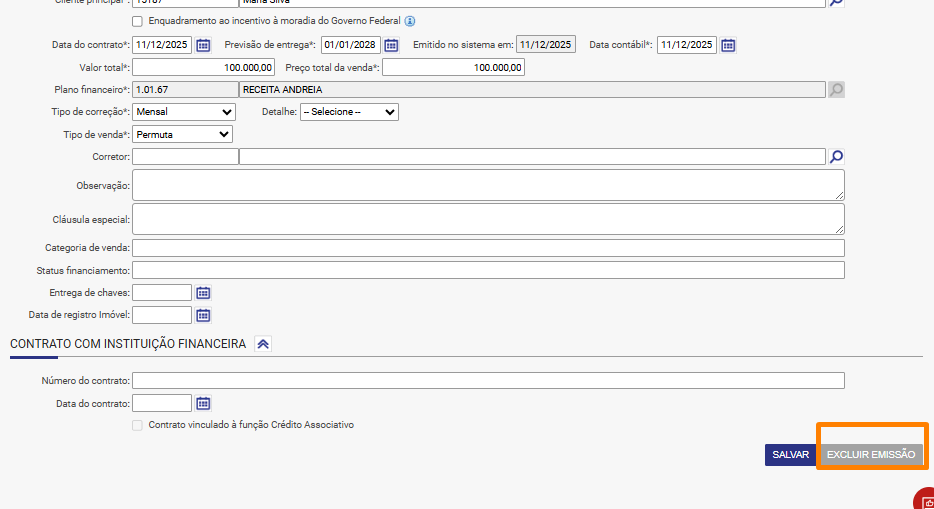Focus the Corretor name field
This screenshot has width=934, height=509.
point(533,157)
